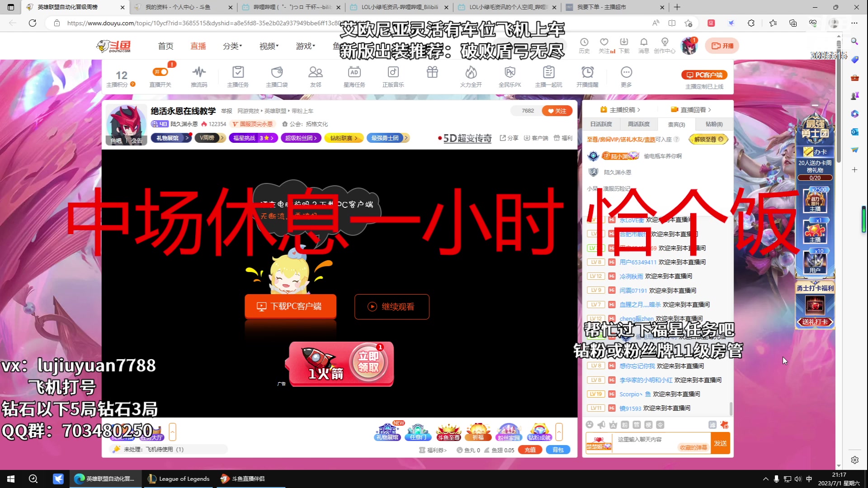Follow the streamer with 关注 button
The width and height of the screenshot is (868, 488).
click(557, 111)
